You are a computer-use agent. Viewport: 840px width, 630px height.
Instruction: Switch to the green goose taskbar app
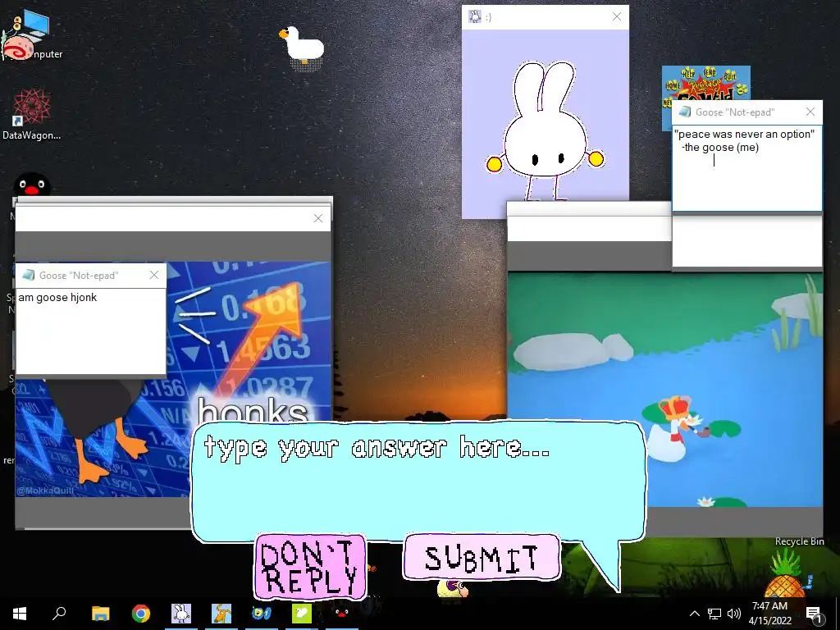click(x=302, y=614)
